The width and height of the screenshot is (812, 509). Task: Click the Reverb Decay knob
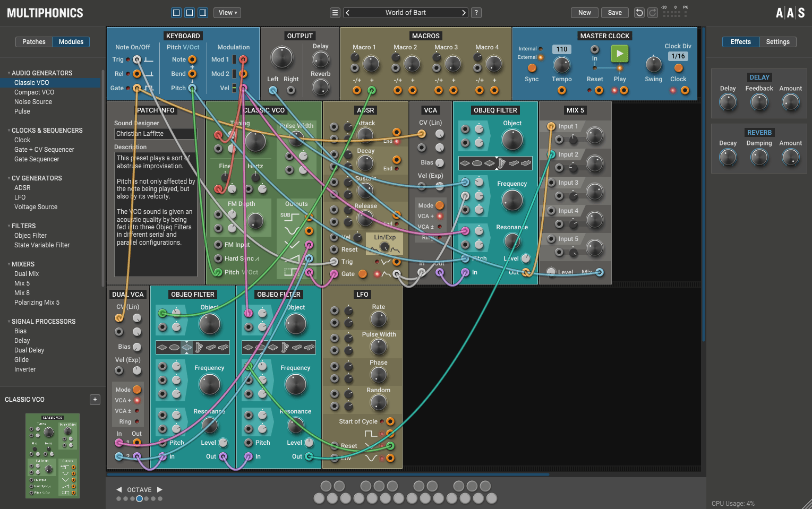728,157
